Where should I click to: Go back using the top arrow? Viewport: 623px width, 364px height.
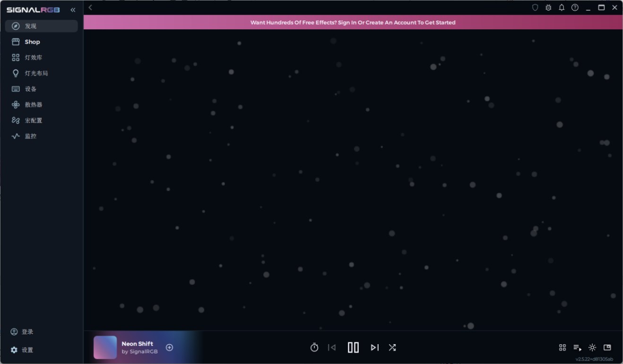click(x=90, y=8)
